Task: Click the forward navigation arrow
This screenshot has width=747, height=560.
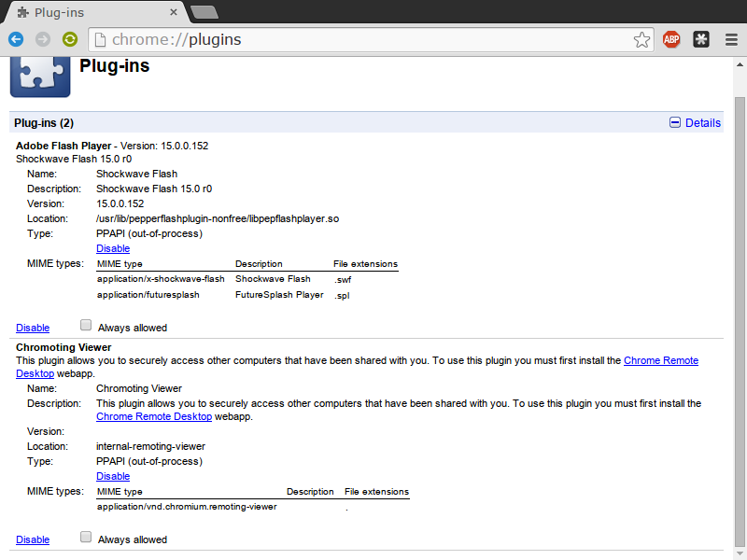Action: coord(43,39)
